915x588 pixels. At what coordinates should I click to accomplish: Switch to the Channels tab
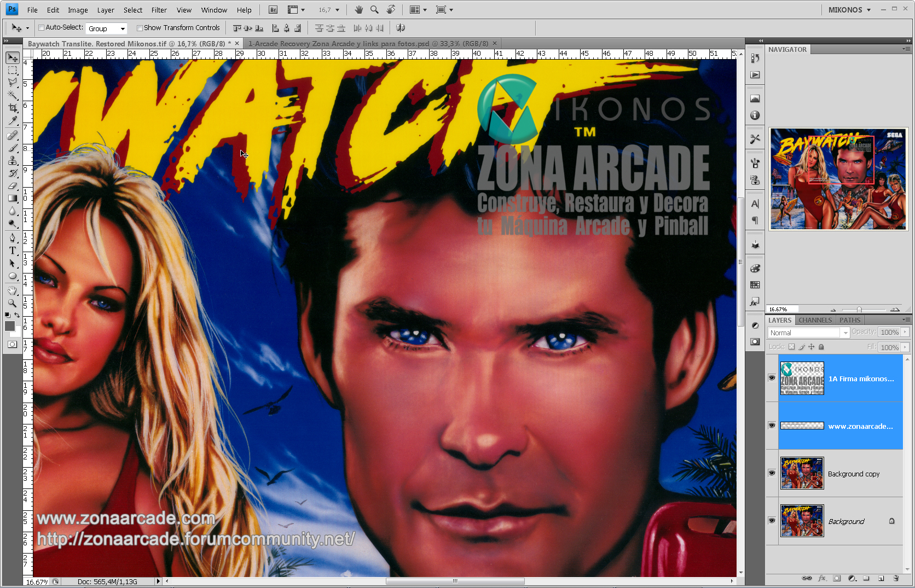click(815, 320)
